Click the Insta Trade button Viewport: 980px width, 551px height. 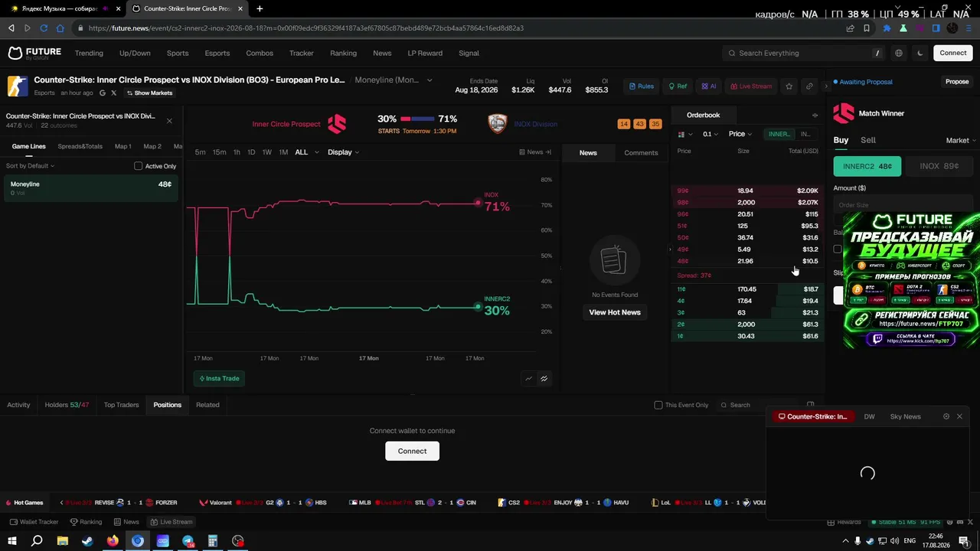219,378
